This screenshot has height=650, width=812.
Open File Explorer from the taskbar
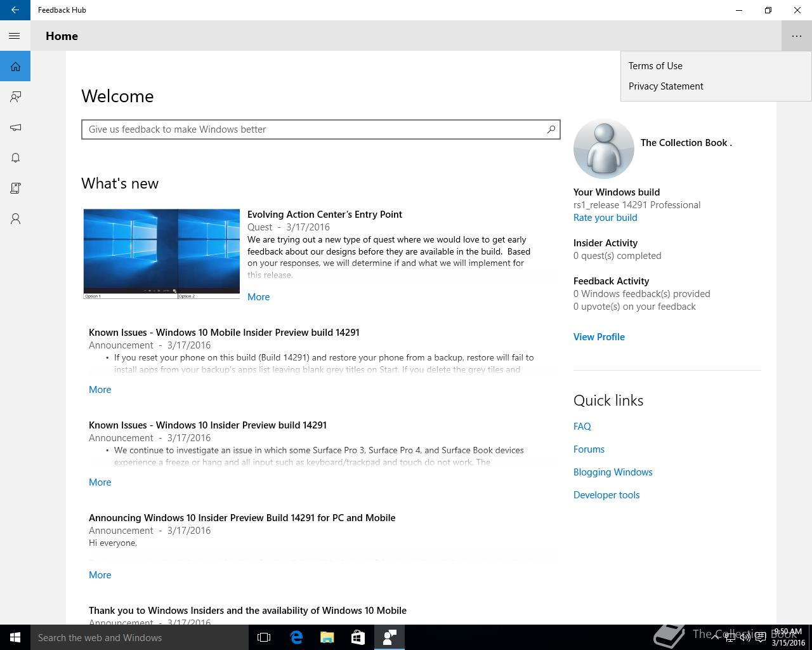pos(327,637)
